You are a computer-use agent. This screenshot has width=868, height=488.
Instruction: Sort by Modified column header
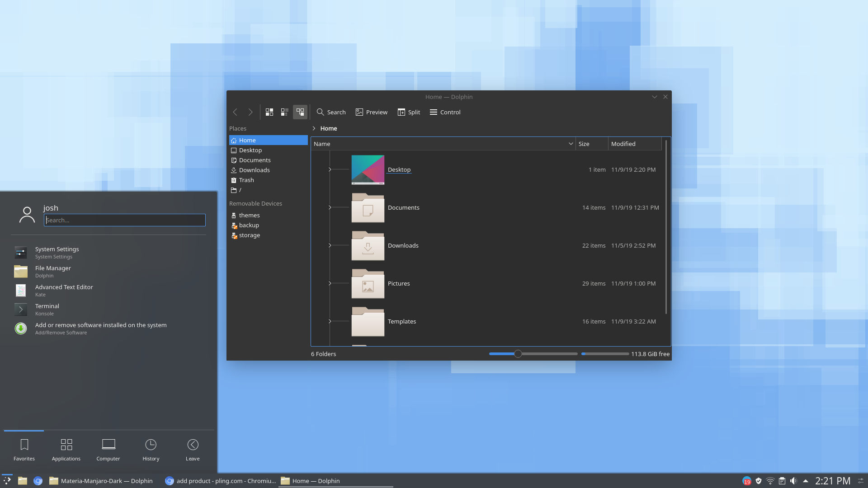635,144
